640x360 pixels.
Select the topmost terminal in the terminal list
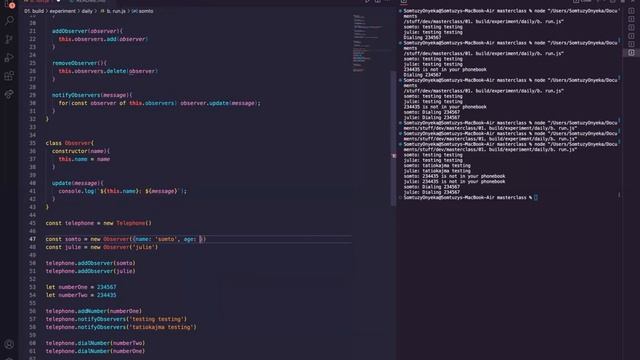[631, 11]
